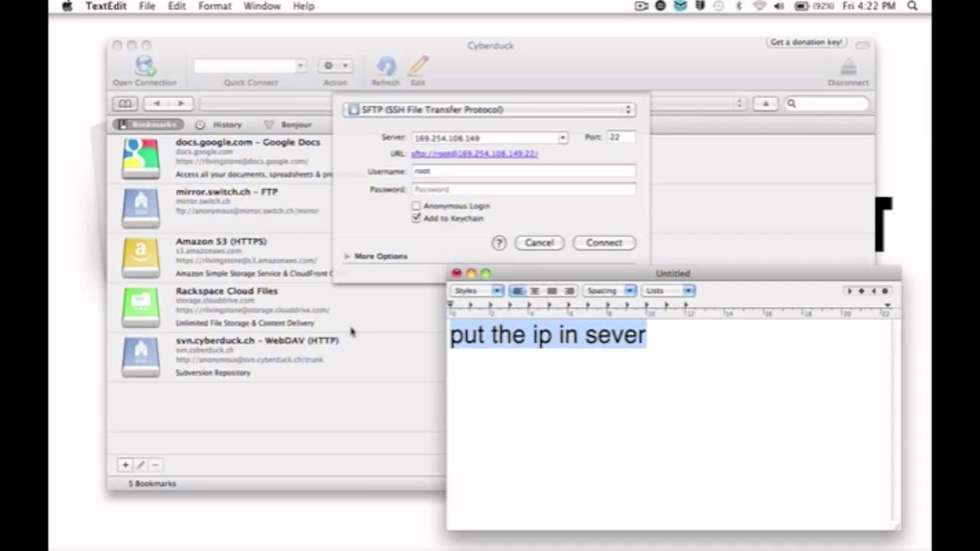
Task: Open the Format menu
Action: click(x=215, y=6)
